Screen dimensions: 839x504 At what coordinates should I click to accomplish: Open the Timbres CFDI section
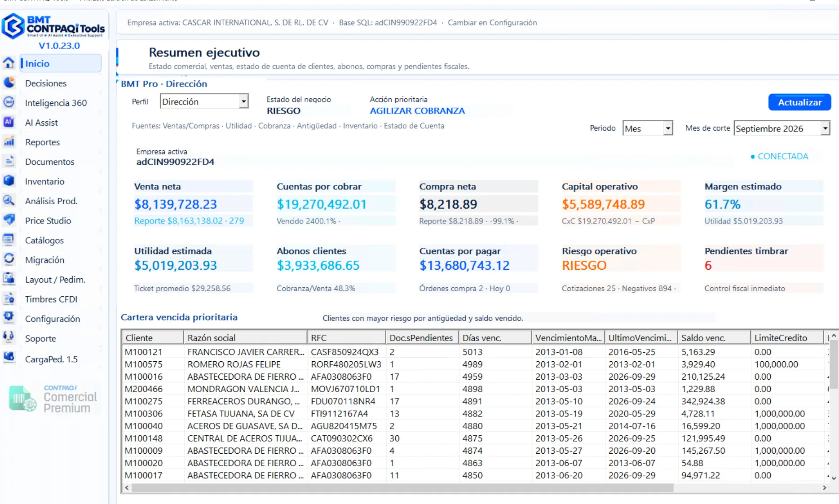tap(51, 299)
